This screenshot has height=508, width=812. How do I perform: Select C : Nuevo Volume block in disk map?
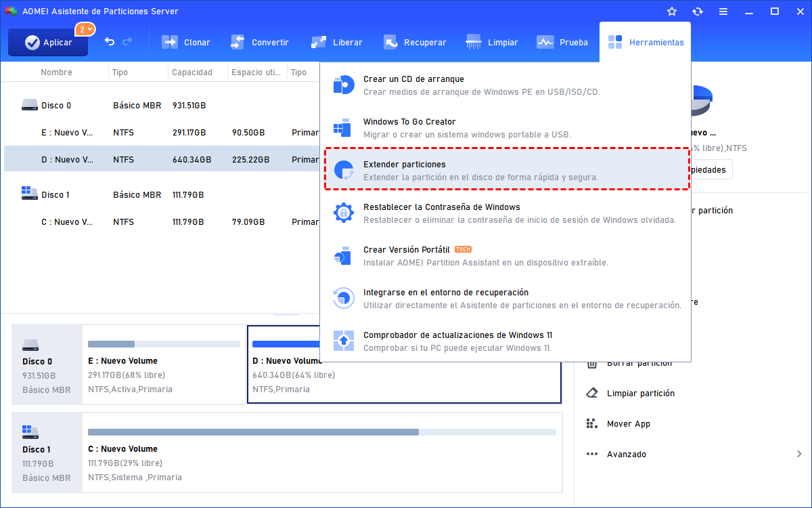[322, 452]
